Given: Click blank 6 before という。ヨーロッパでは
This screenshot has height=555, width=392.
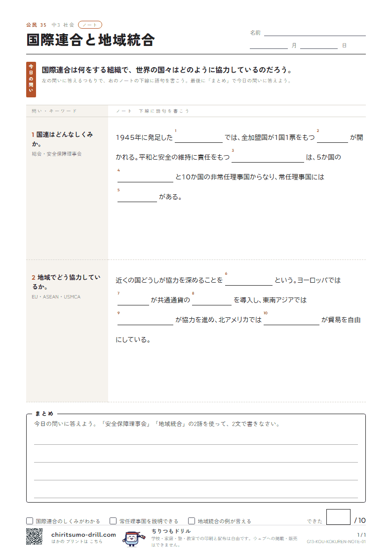Looking at the screenshot, I should click(x=249, y=280).
